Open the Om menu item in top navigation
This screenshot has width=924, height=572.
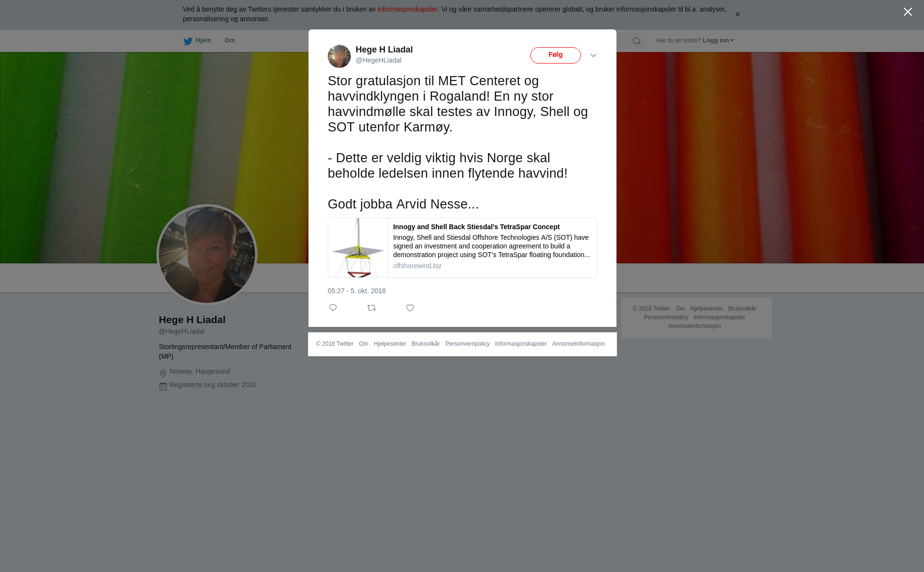[230, 40]
